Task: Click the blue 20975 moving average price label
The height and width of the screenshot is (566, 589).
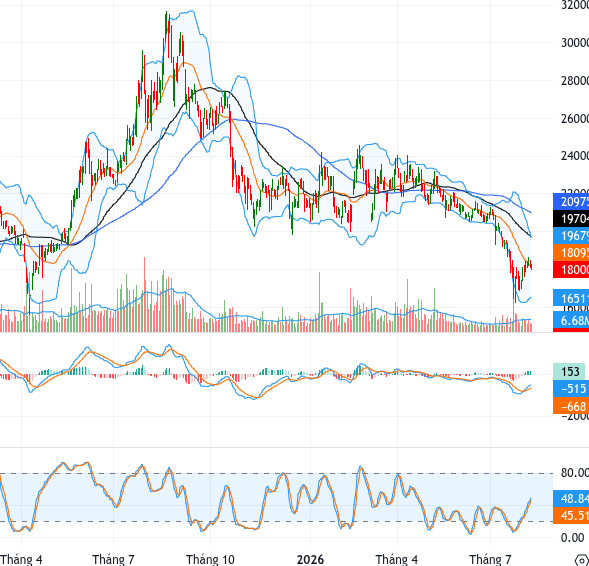Action: pos(571,202)
